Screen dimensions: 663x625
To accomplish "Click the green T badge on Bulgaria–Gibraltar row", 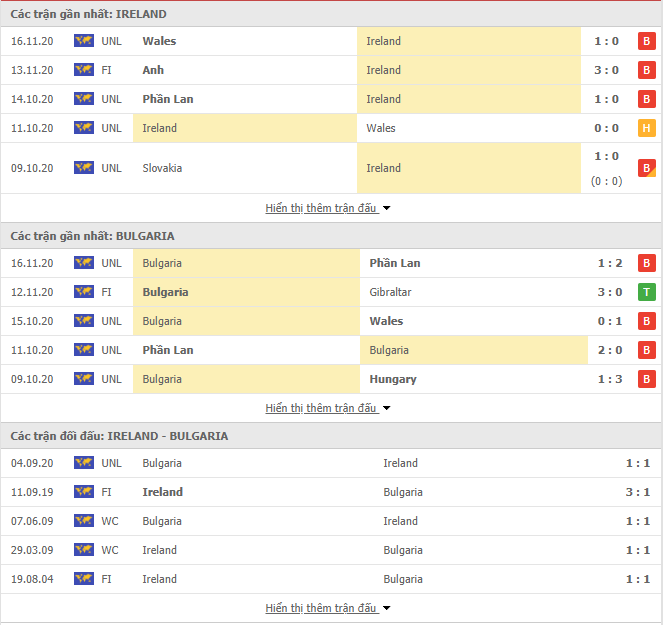I will (x=647, y=292).
